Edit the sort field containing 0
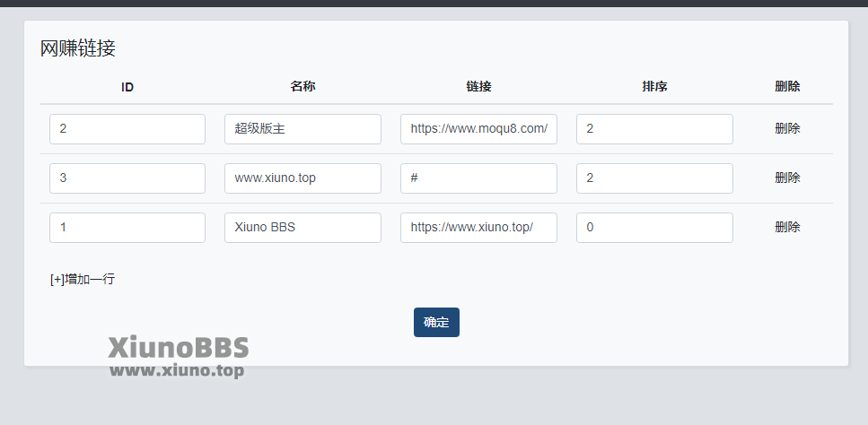This screenshot has height=425, width=868. pos(655,227)
